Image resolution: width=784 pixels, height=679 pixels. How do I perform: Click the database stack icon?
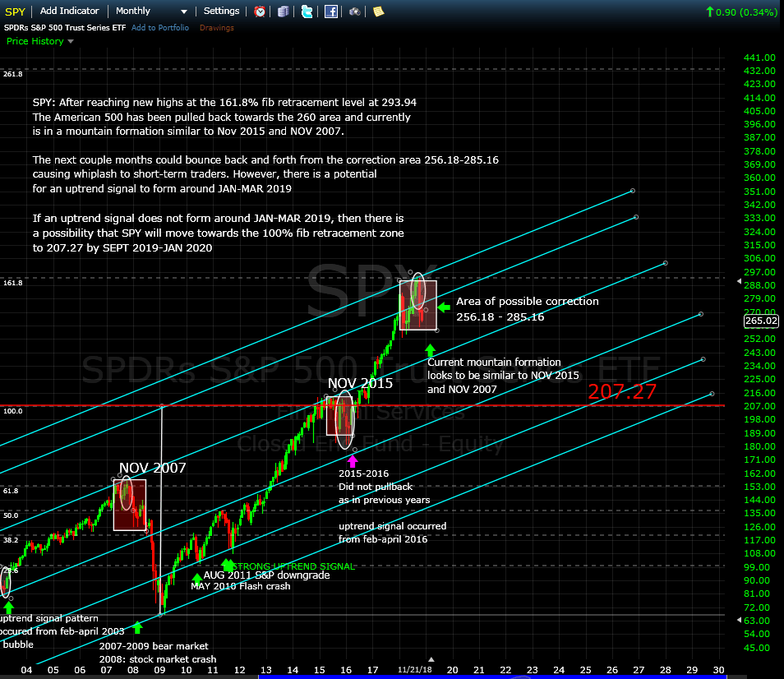click(x=283, y=12)
